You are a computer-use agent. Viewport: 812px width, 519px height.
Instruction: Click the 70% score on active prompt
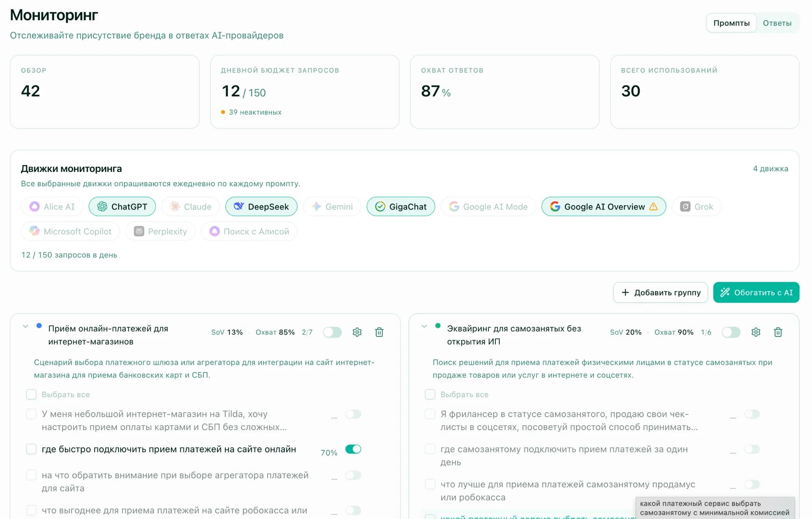click(x=329, y=453)
